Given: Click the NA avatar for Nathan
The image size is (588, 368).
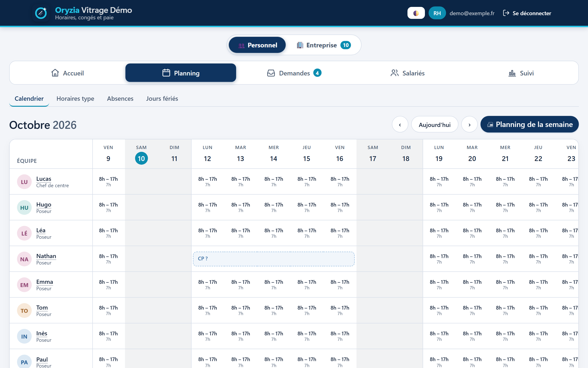Looking at the screenshot, I should pyautogui.click(x=24, y=259).
